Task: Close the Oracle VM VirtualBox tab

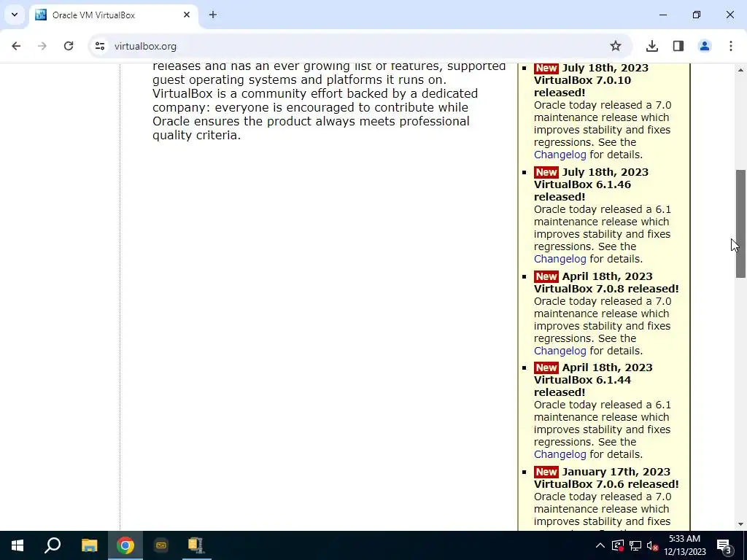Action: 187,15
